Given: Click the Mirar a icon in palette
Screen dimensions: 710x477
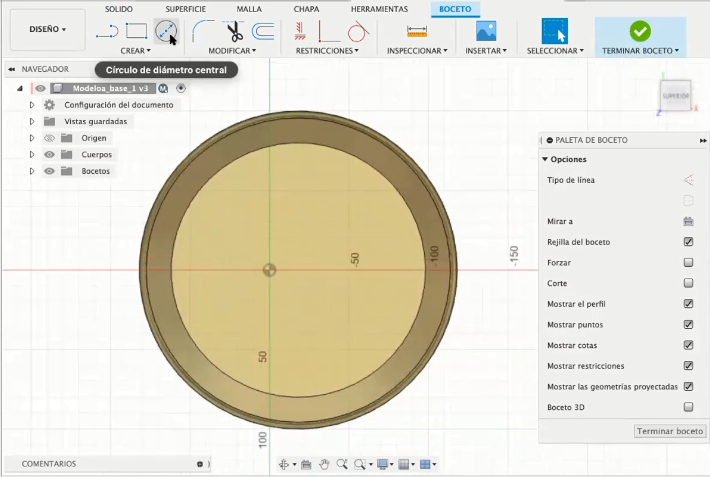Looking at the screenshot, I should point(688,221).
